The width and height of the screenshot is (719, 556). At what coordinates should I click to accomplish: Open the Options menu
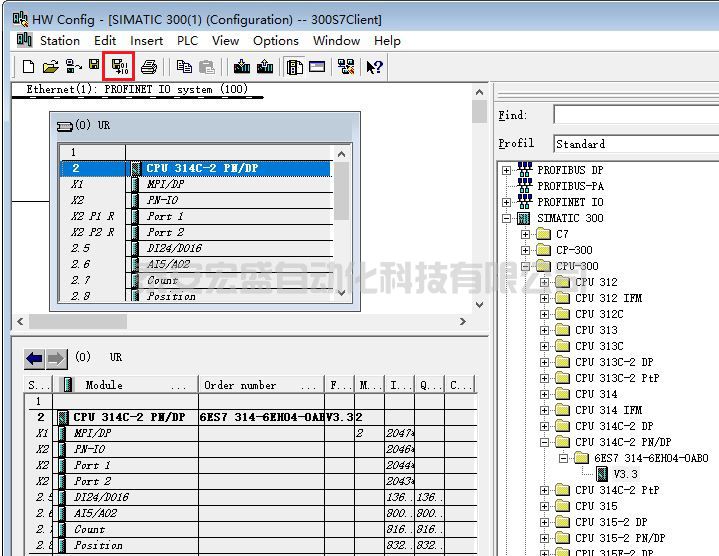[x=275, y=41]
